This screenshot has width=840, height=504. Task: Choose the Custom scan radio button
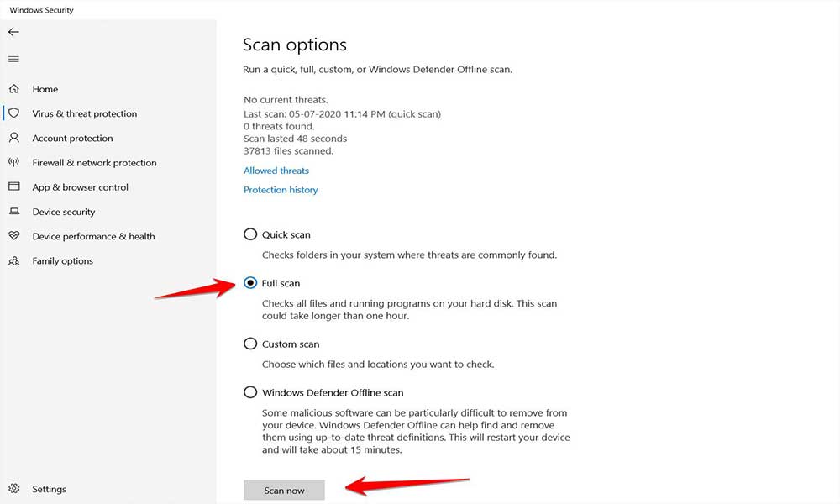click(x=250, y=344)
